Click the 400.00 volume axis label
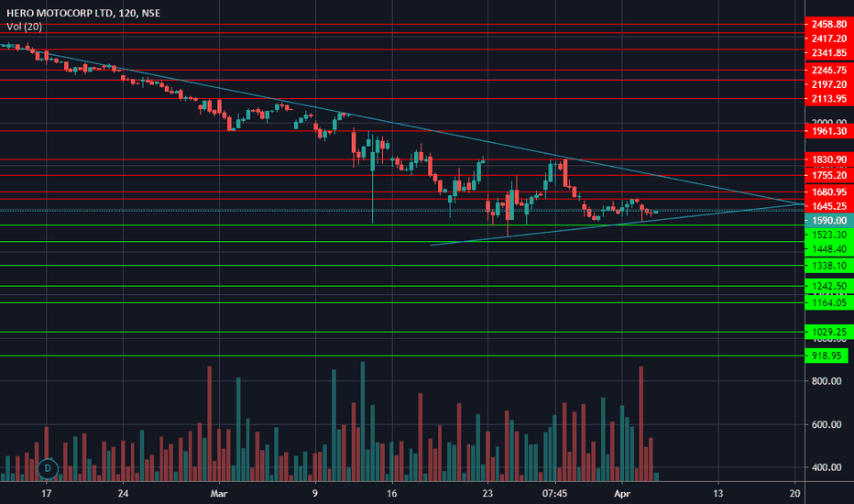The width and height of the screenshot is (854, 504). [x=827, y=467]
